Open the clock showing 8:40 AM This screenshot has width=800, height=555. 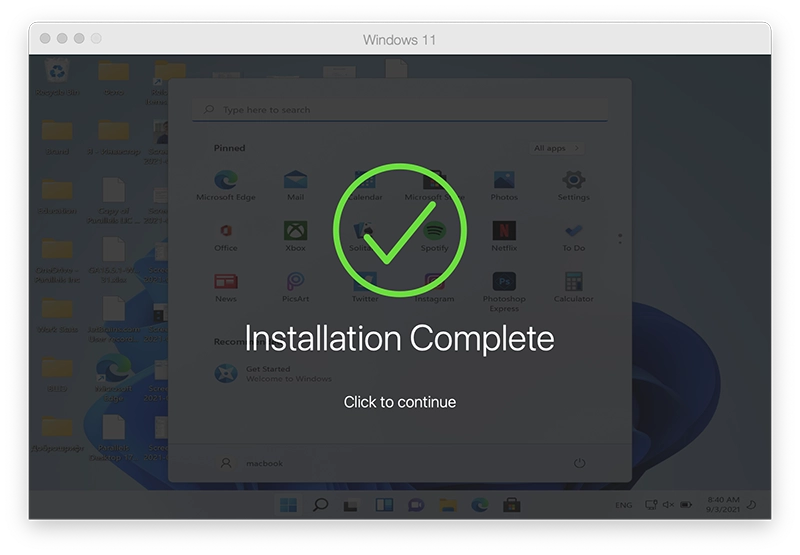click(723, 504)
